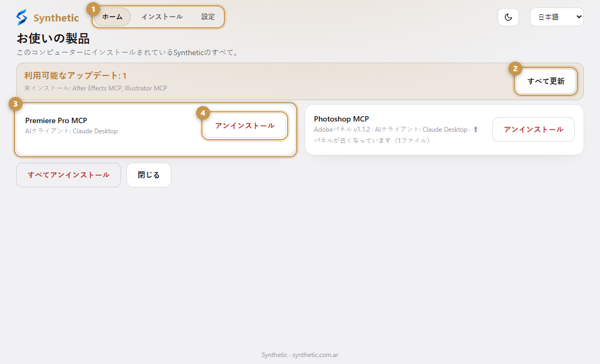600x364 pixels.
Task: Uninstall Premiere Pro MCP
Action: tap(244, 126)
